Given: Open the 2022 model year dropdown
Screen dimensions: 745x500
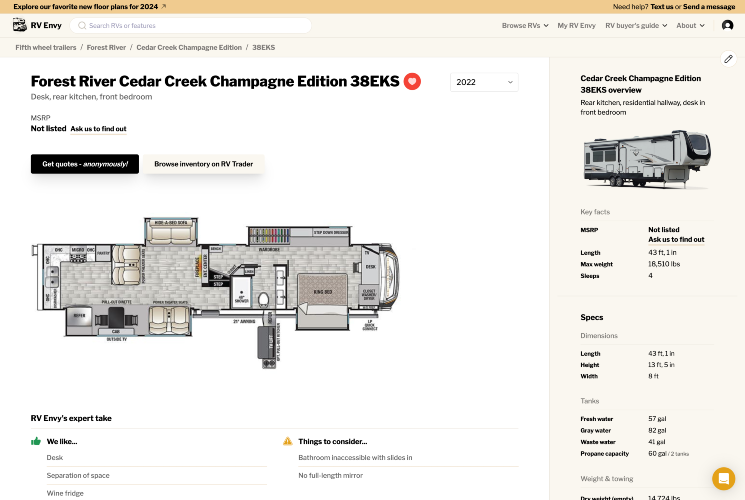Looking at the screenshot, I should click(x=484, y=82).
